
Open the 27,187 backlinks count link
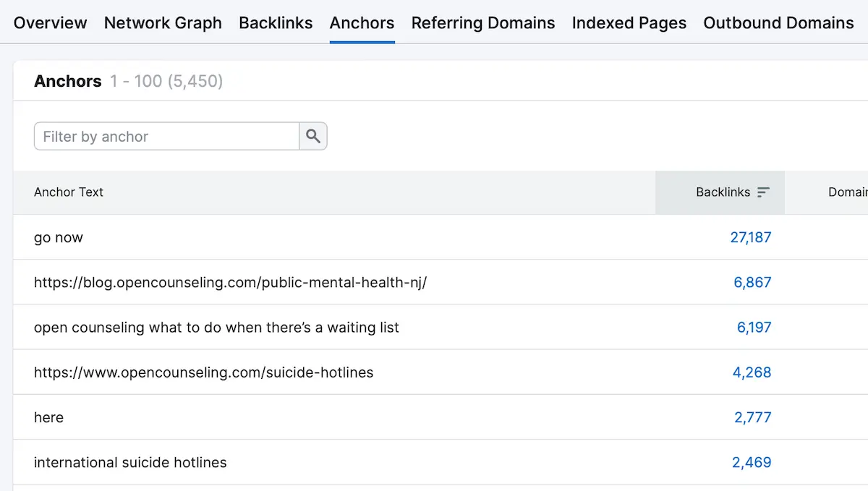pyautogui.click(x=750, y=237)
